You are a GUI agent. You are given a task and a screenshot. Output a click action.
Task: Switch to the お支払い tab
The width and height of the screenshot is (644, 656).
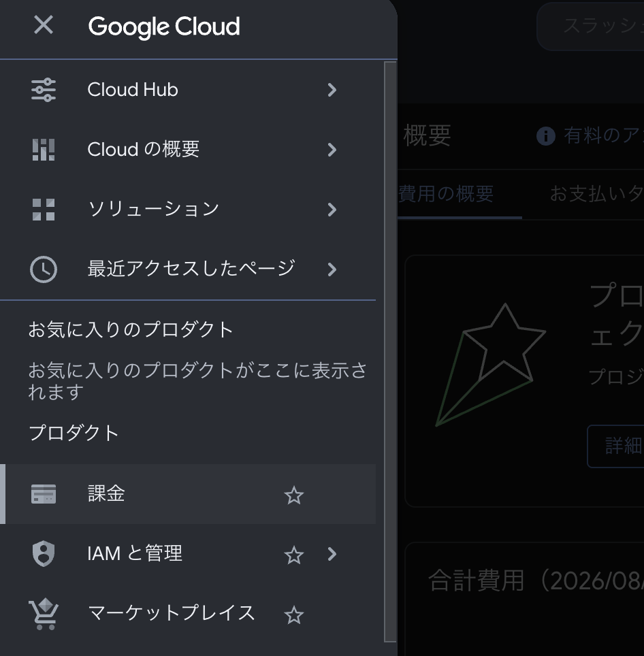pyautogui.click(x=597, y=194)
